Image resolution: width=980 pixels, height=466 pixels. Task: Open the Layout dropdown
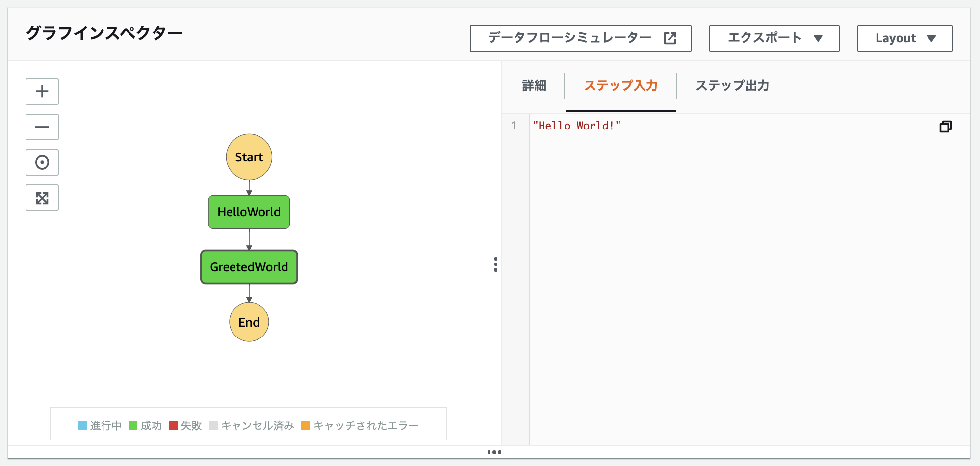coord(904,38)
